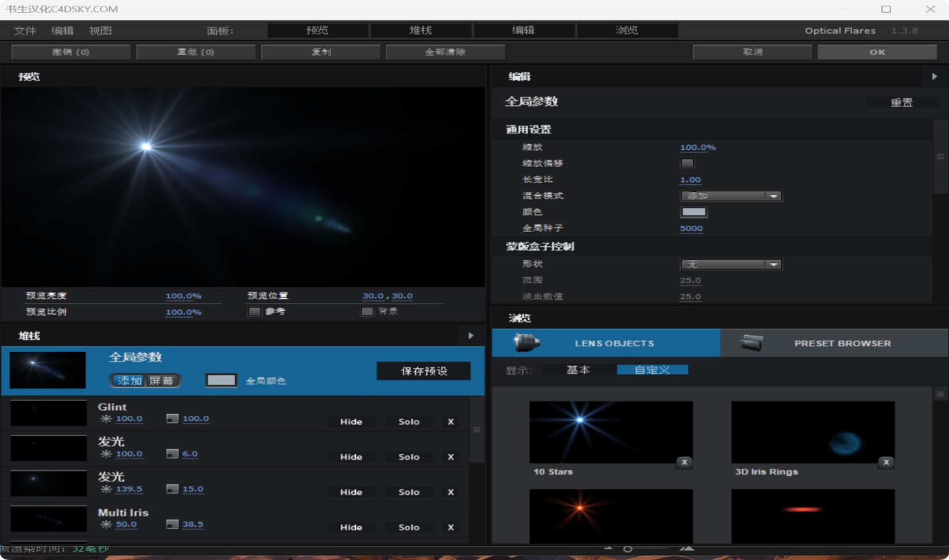Click the brightness star icon in Glint row
Screen dimensions: 949x560
pos(106,419)
